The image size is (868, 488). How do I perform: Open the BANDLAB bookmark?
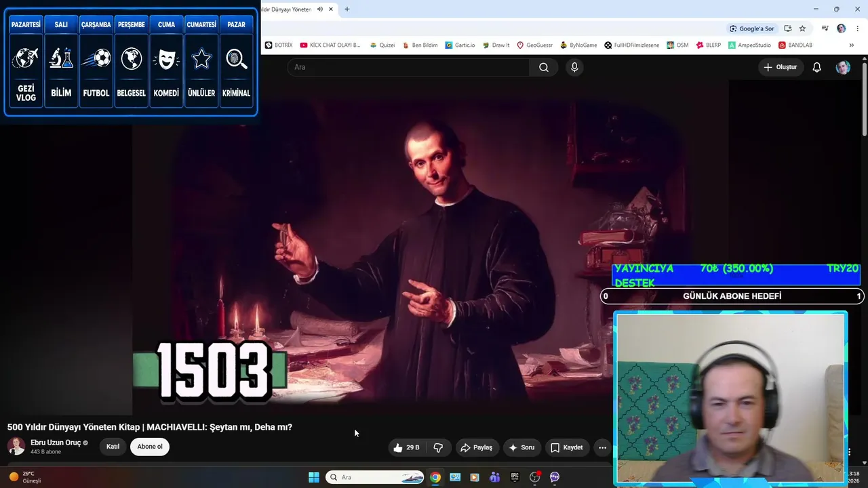pyautogui.click(x=795, y=45)
